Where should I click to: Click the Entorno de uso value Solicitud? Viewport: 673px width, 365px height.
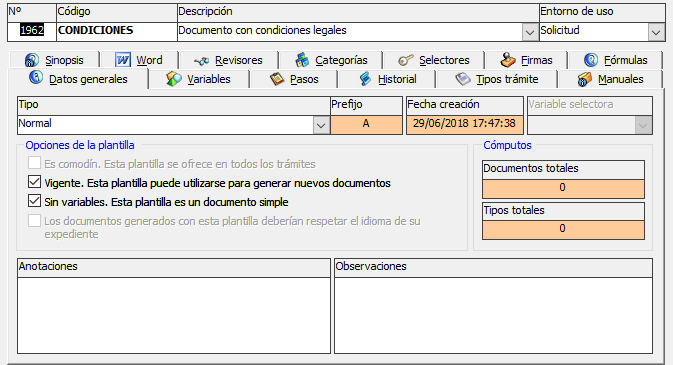point(594,31)
